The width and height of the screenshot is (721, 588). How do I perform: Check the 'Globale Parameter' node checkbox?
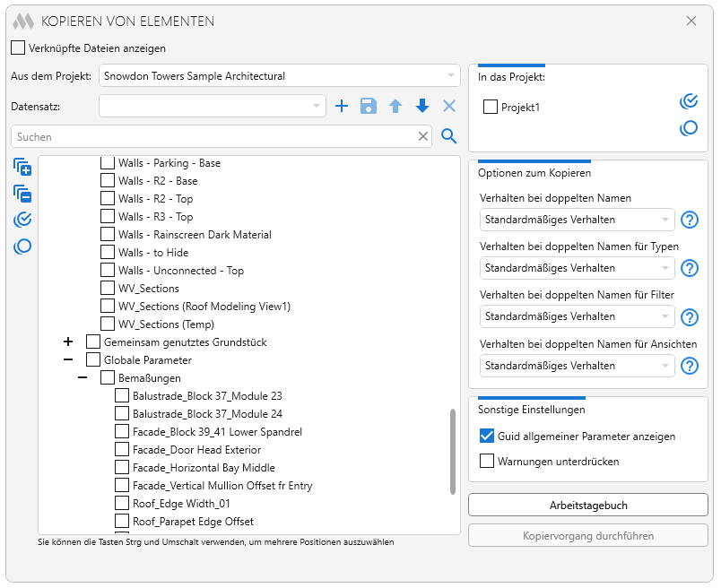pyautogui.click(x=93, y=360)
